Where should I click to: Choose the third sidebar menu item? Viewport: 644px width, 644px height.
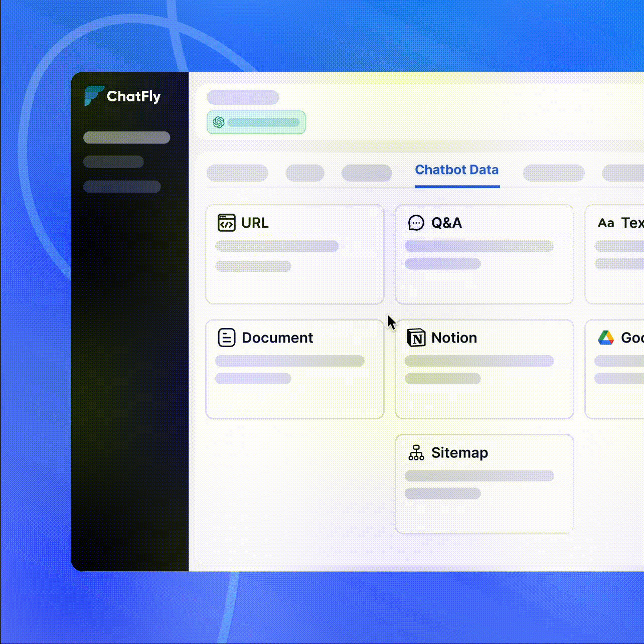click(x=122, y=187)
